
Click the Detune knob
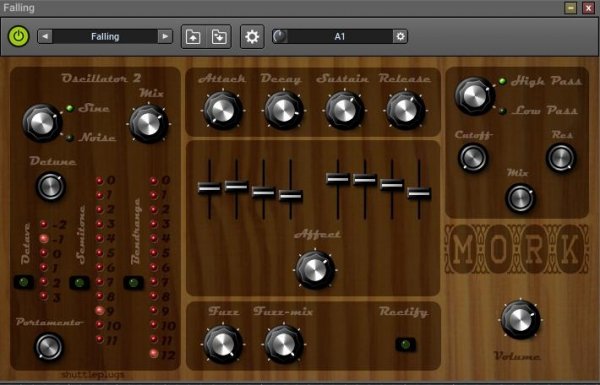[x=51, y=186]
